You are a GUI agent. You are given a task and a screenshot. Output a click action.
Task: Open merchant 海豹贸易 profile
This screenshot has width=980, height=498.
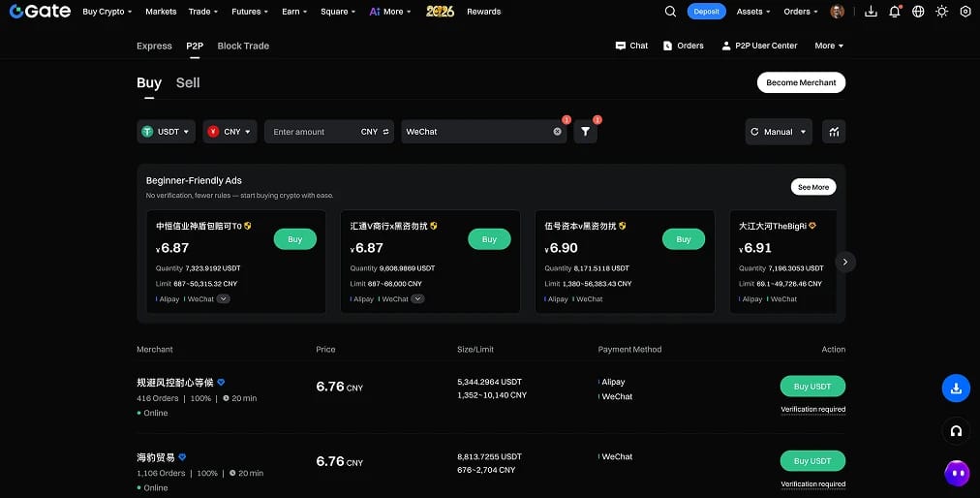click(156, 457)
